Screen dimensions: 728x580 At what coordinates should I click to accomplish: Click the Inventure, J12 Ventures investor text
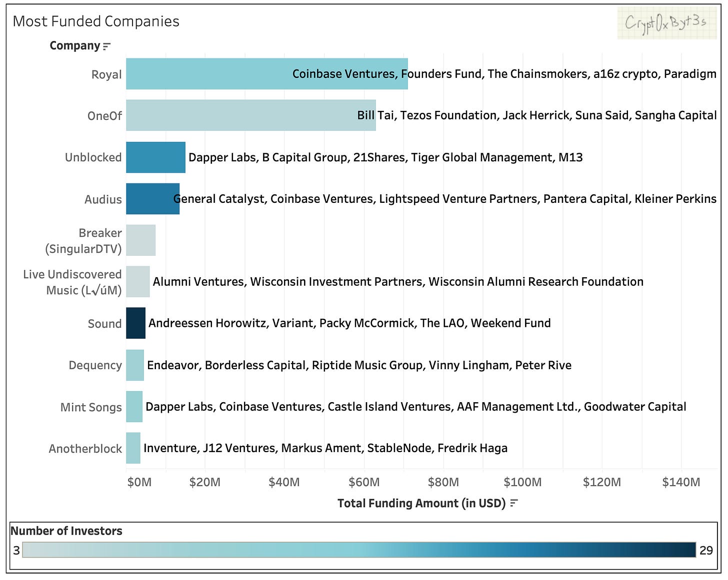point(325,448)
